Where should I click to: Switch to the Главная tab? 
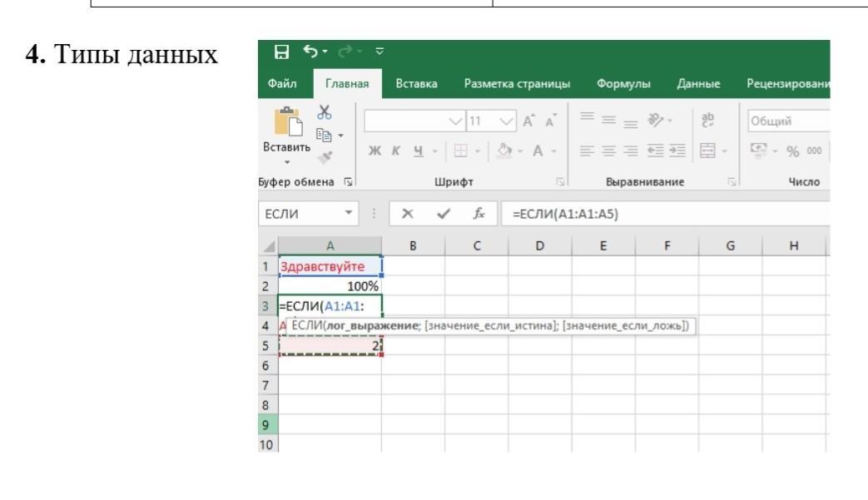[347, 83]
